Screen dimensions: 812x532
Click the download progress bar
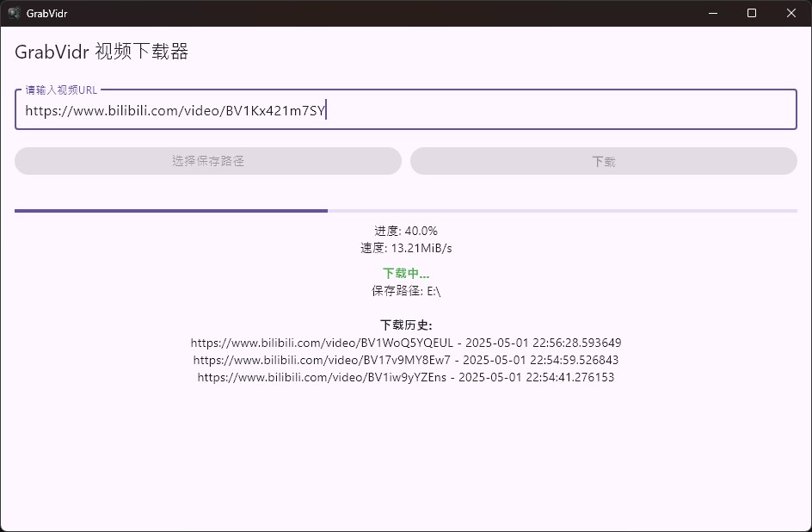click(405, 211)
